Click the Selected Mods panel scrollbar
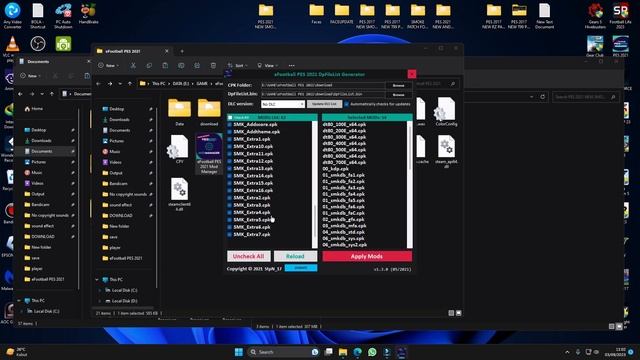640x360 pixels. [x=410, y=184]
